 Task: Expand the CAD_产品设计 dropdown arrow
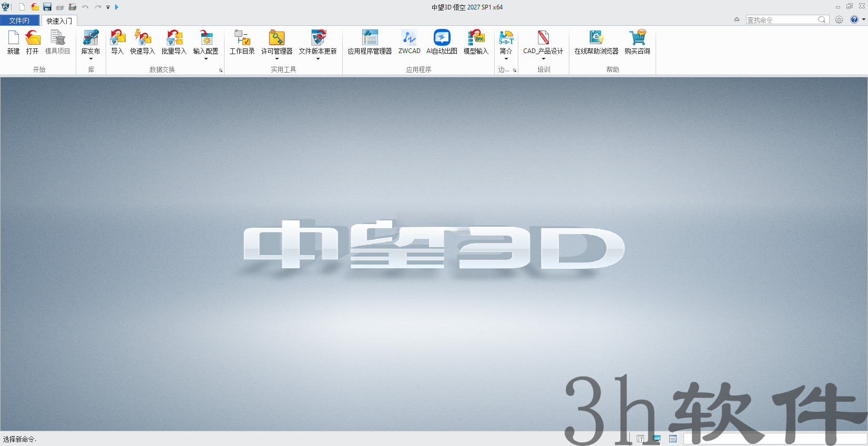[543, 59]
